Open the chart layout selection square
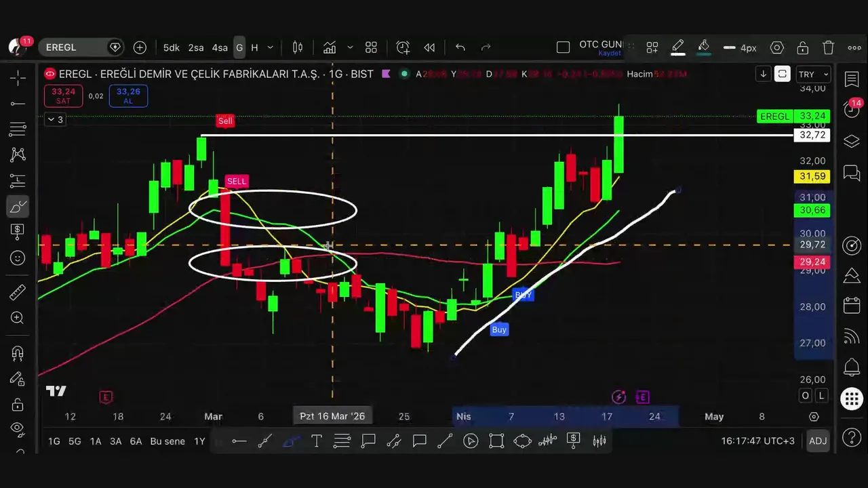The image size is (868, 488). (563, 47)
